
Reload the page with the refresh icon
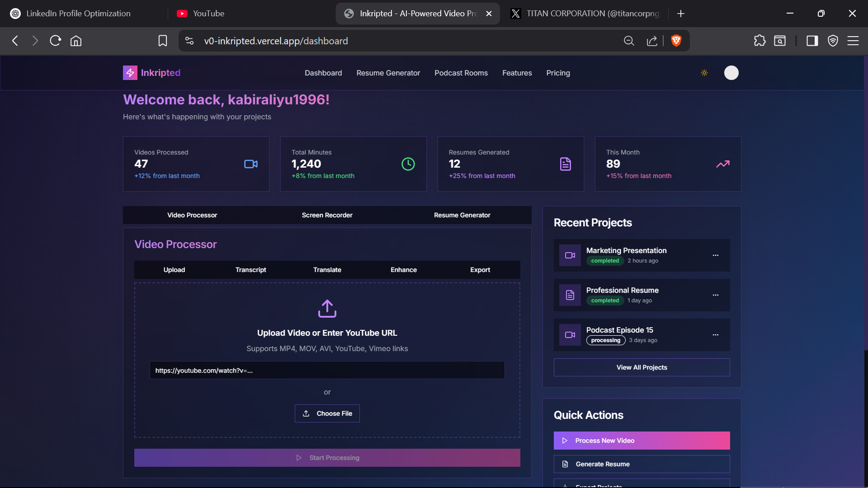pos(55,41)
